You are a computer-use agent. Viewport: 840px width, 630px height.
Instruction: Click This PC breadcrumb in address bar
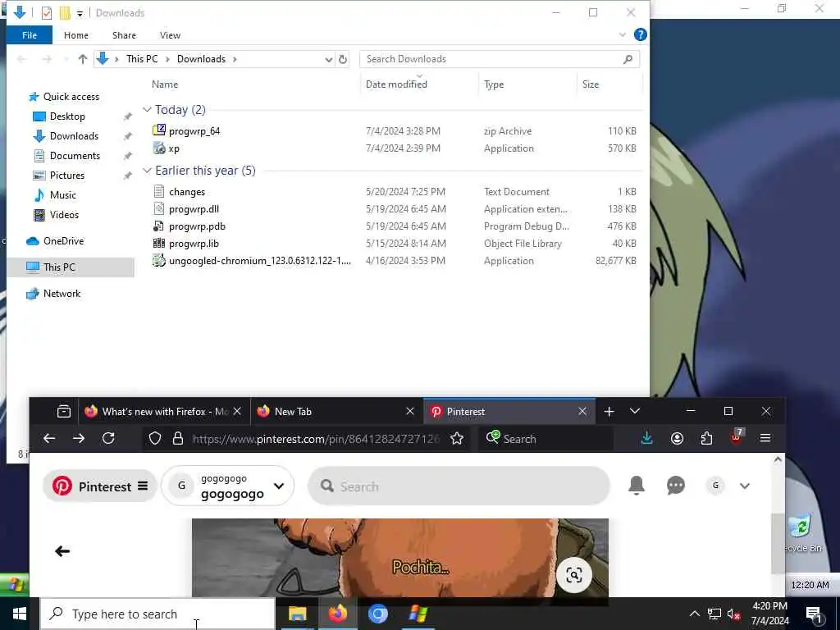click(142, 59)
